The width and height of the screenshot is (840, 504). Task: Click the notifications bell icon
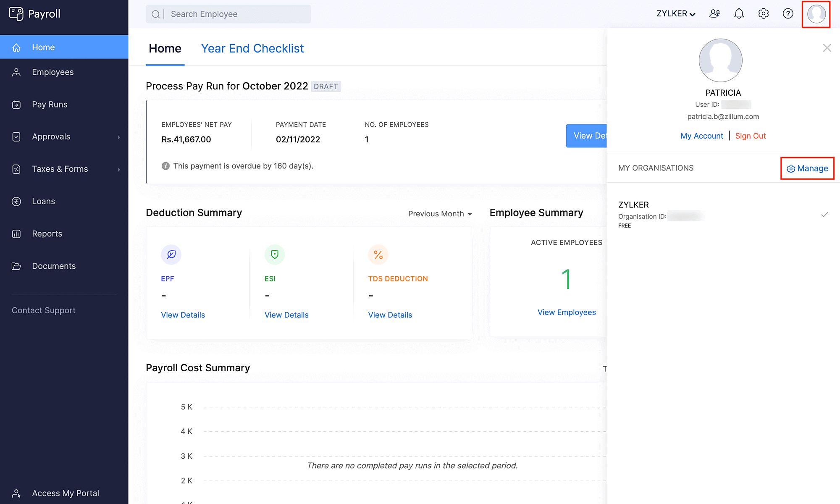coord(739,14)
